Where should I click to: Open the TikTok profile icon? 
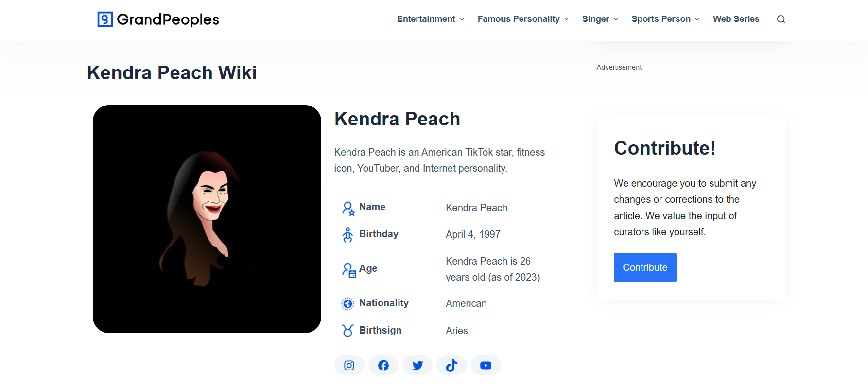[451, 365]
